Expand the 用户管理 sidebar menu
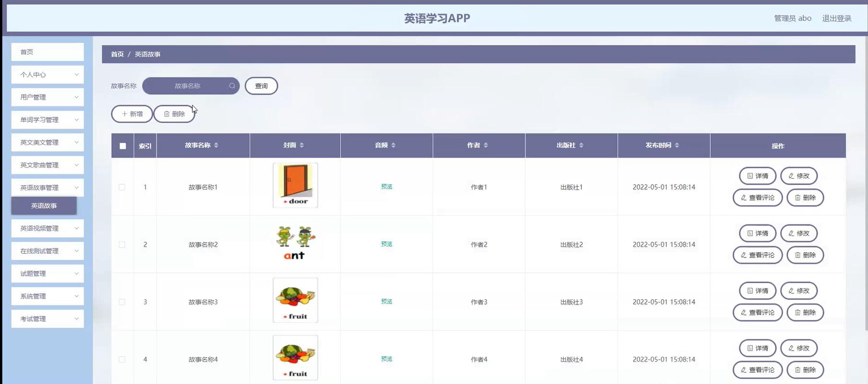Screen dimensions: 868x384 47,97
